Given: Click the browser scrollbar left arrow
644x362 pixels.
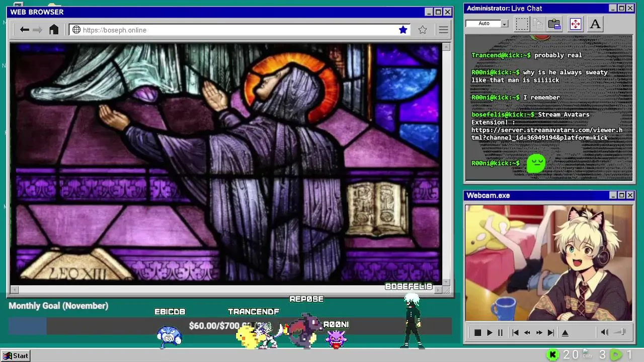Looking at the screenshot, I should (14, 290).
